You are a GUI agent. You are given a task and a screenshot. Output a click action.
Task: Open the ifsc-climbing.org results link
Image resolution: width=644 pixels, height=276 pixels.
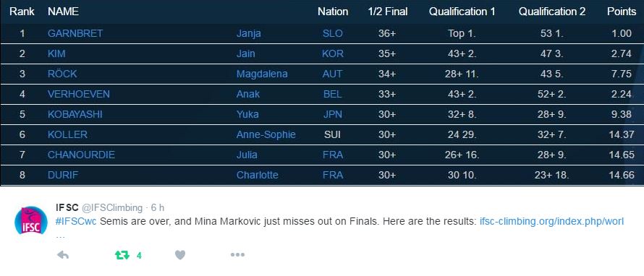pos(551,222)
